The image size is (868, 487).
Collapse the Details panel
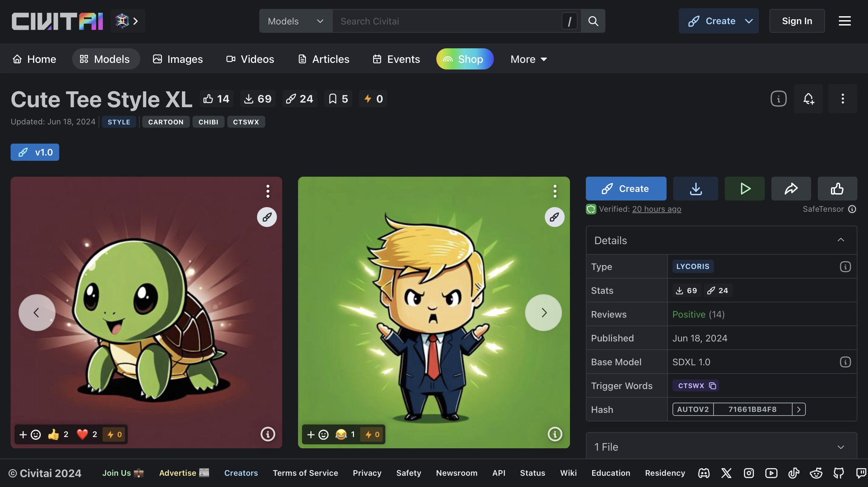pos(840,240)
